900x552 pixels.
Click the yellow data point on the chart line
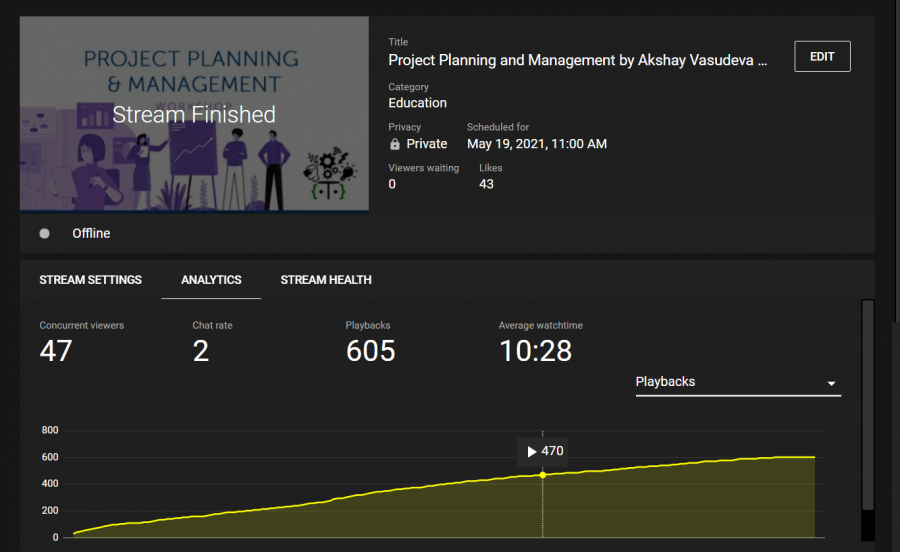(x=542, y=474)
